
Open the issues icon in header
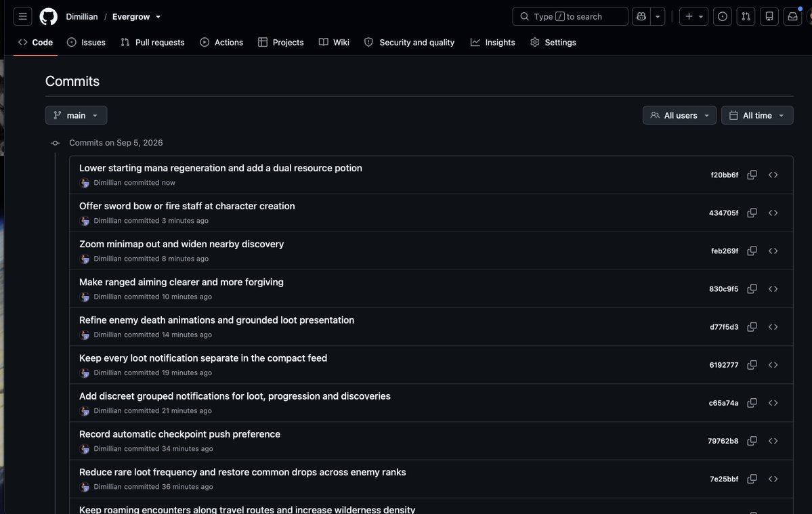click(x=723, y=16)
